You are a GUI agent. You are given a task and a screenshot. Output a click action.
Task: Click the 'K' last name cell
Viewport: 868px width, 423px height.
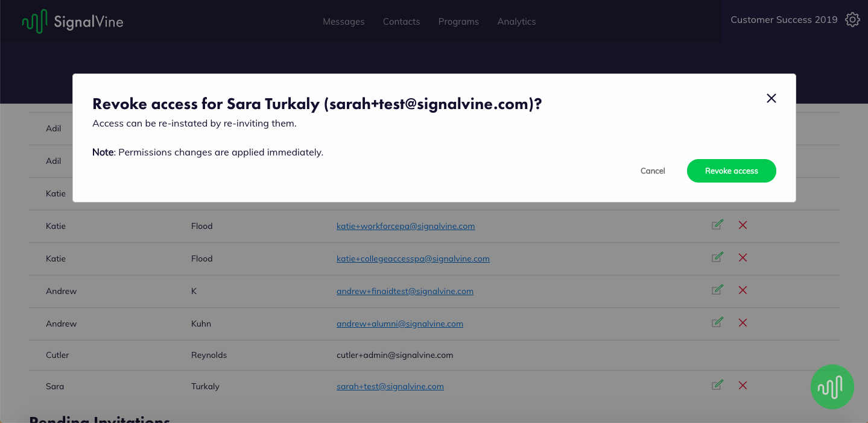click(x=194, y=291)
